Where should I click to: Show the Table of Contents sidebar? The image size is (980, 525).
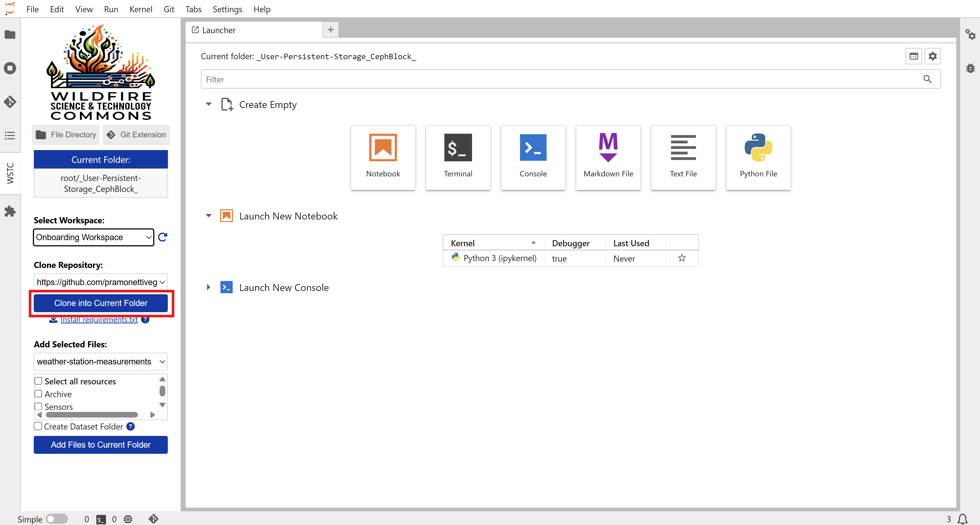[x=10, y=135]
